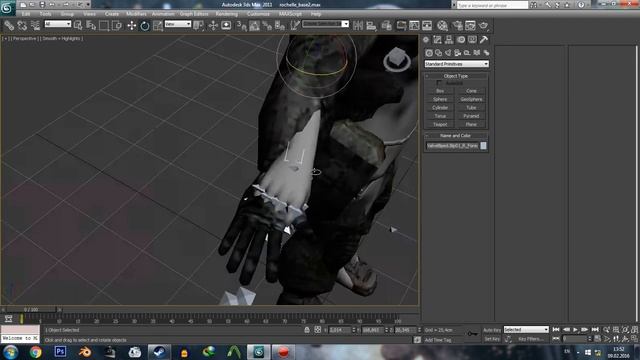The width and height of the screenshot is (640, 360).
Task: Click the Render Production teapot icon
Action: (x=484, y=26)
